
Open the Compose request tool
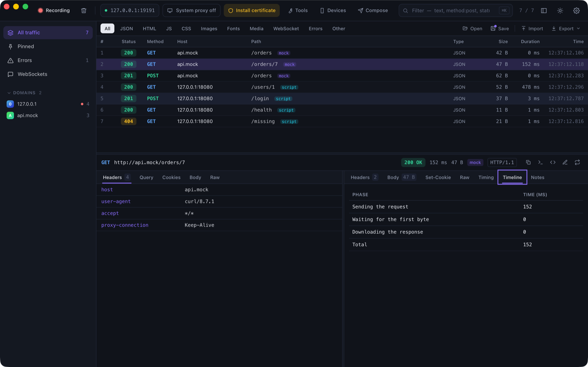(x=373, y=10)
